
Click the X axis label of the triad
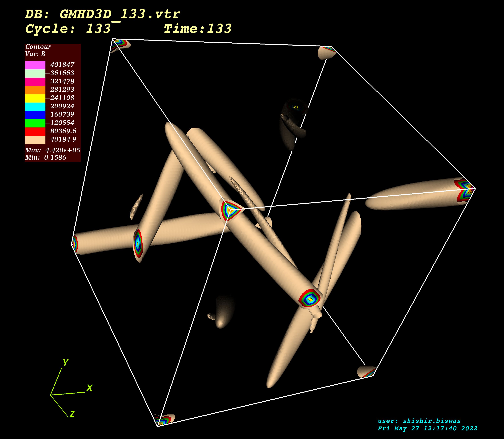tap(90, 388)
